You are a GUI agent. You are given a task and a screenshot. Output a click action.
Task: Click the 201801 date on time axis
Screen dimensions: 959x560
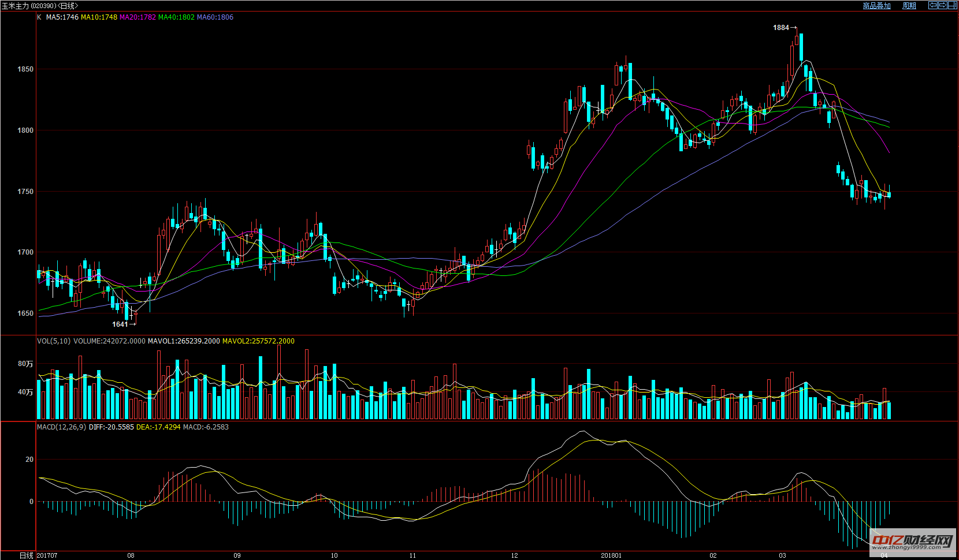[611, 555]
